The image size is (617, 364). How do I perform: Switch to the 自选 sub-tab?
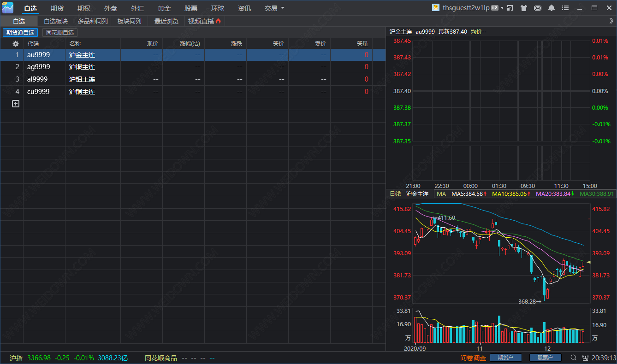tap(19, 21)
